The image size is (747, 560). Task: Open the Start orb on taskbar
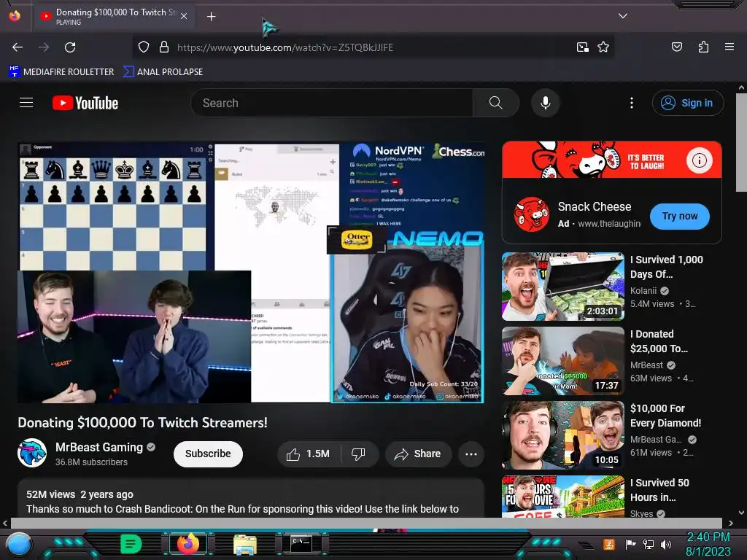(19, 545)
